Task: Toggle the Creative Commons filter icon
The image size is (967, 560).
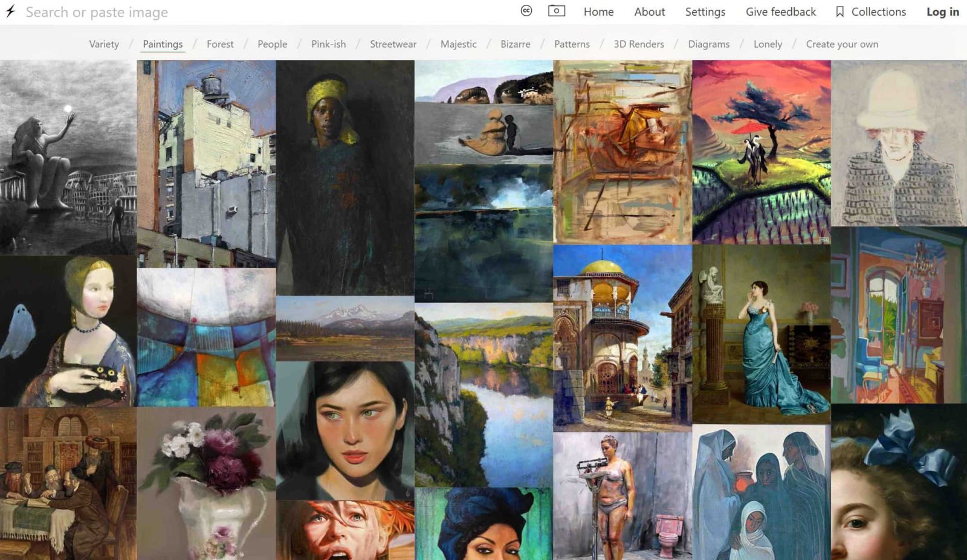Action: tap(526, 11)
